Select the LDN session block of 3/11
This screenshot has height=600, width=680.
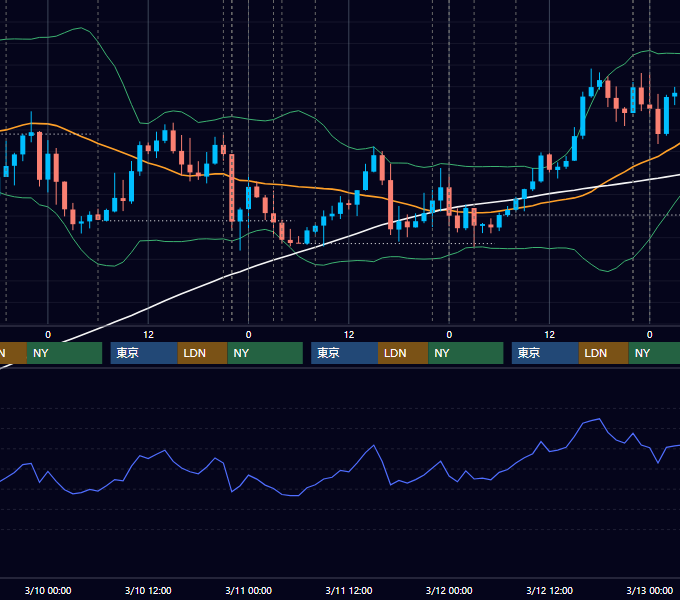click(403, 353)
